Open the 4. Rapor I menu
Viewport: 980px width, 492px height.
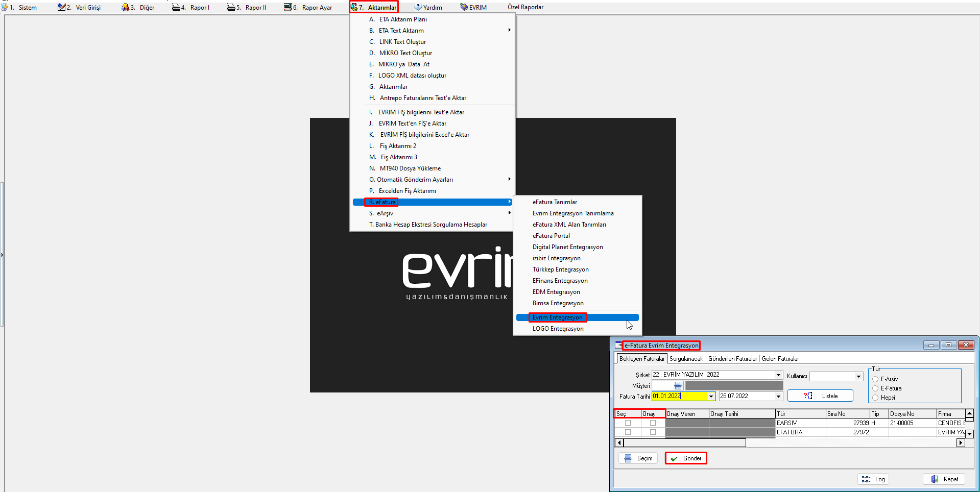click(190, 7)
